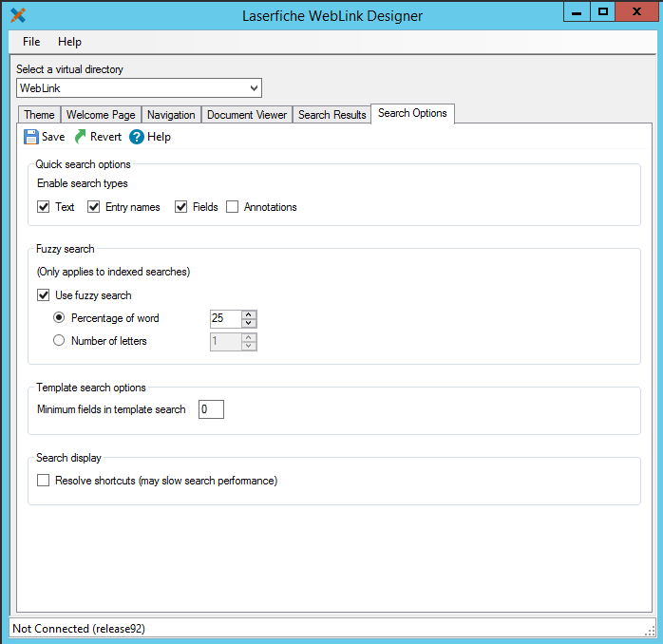The image size is (663, 644).
Task: Click the Save disk icon
Action: [x=30, y=137]
